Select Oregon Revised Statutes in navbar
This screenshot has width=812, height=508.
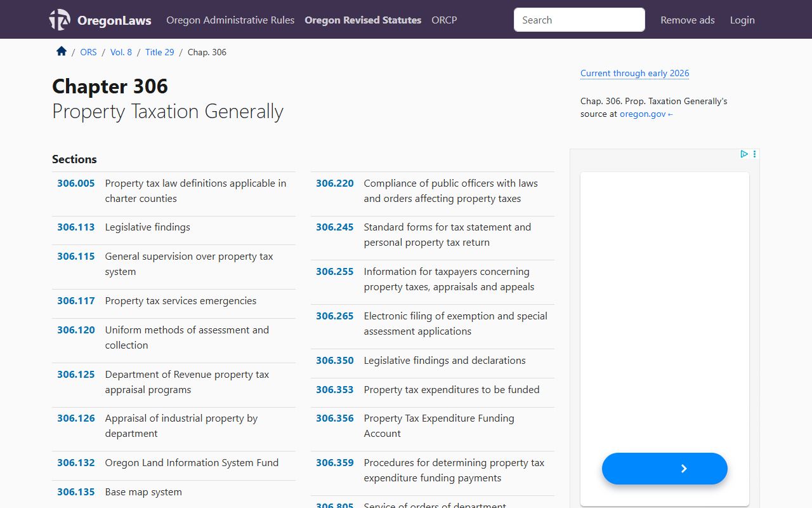coord(363,20)
